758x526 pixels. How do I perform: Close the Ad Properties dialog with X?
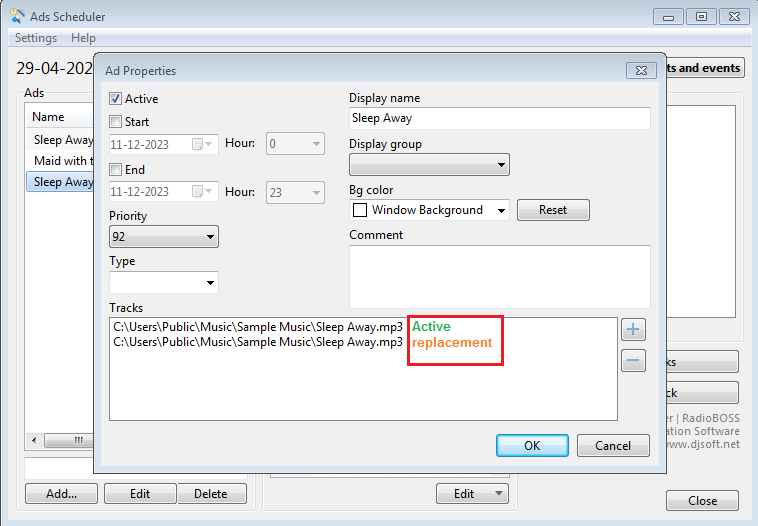pyautogui.click(x=640, y=71)
